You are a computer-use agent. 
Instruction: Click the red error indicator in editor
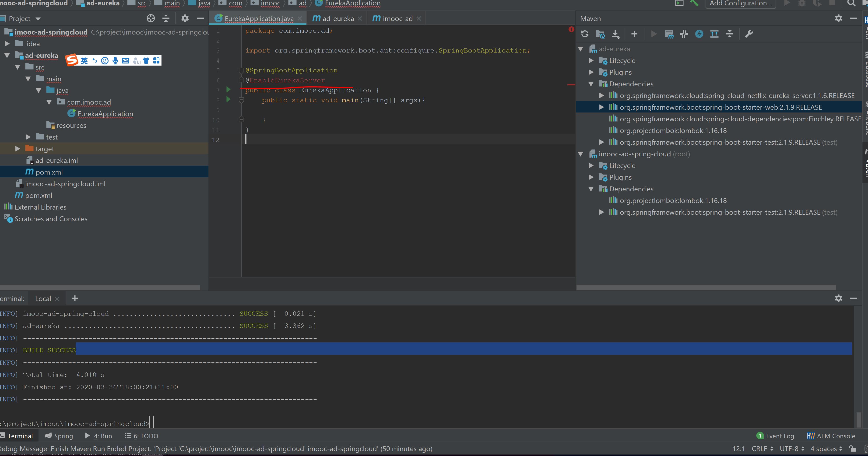(x=571, y=29)
